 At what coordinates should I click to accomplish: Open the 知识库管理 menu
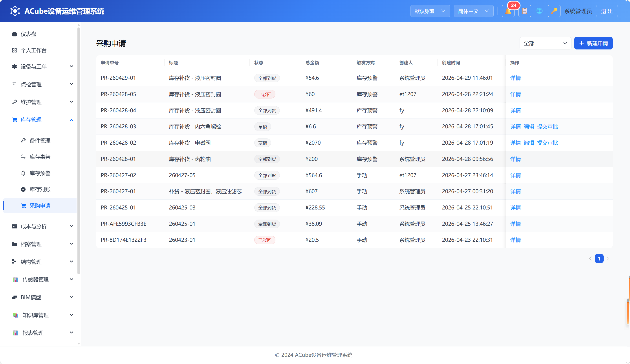point(40,315)
